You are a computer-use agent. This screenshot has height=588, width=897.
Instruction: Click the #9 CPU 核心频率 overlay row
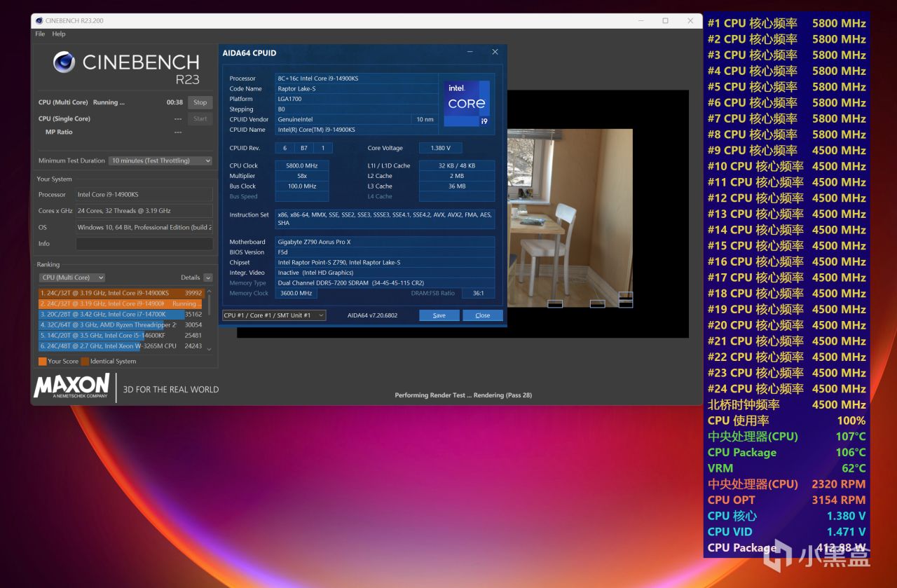pos(786,150)
